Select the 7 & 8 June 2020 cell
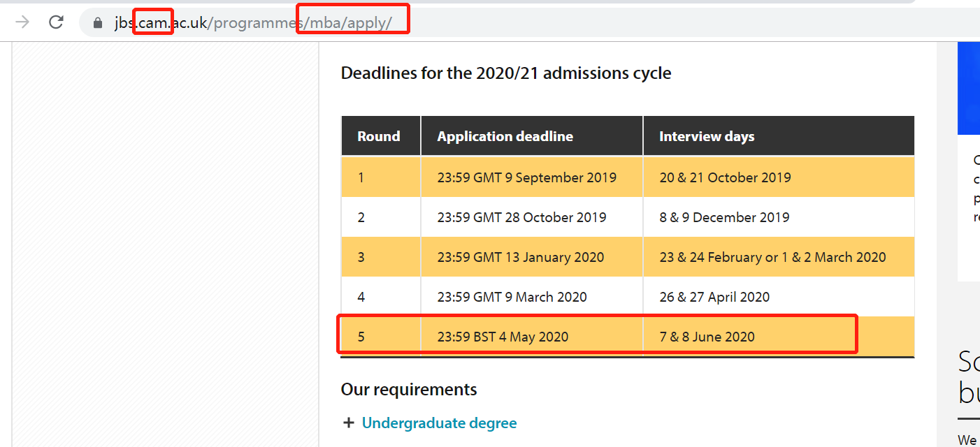The height and width of the screenshot is (447, 980). (707, 337)
